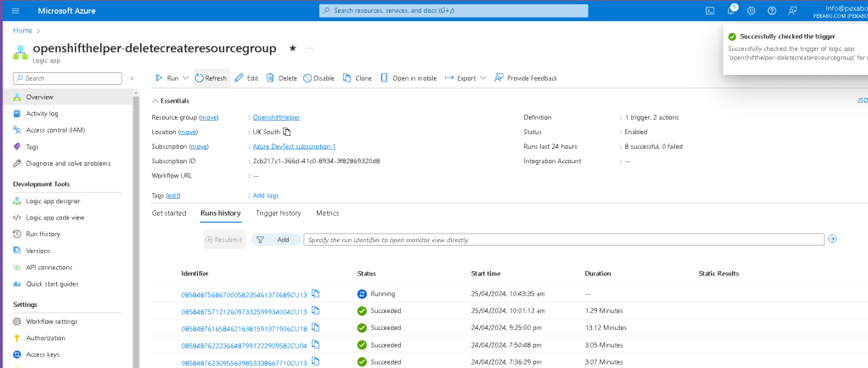This screenshot has width=868, height=368.
Task: Open the ellipsis more options next to title
Action: (309, 48)
